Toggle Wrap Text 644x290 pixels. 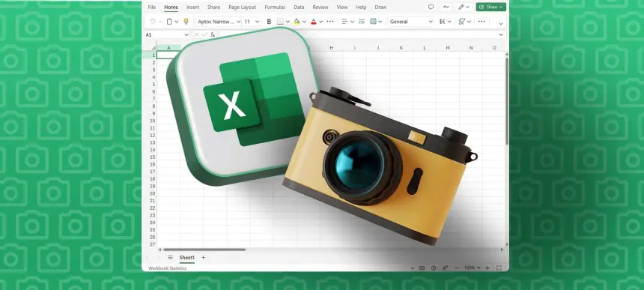(x=362, y=22)
